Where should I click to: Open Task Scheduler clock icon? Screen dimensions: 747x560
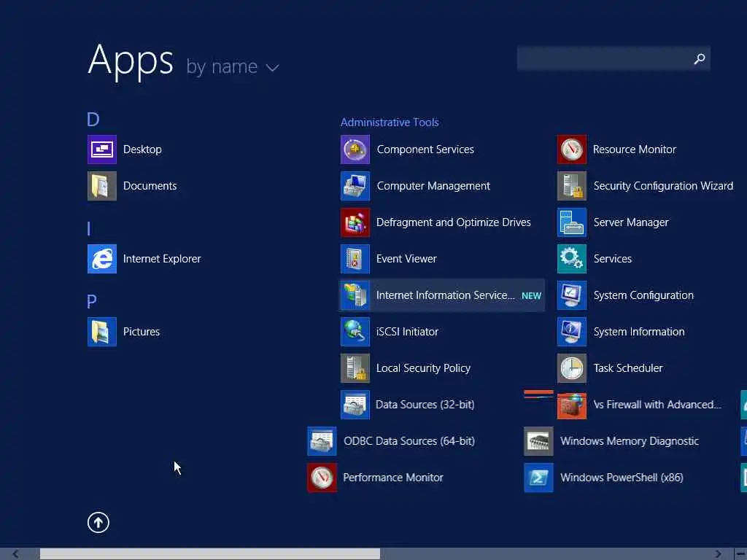tap(572, 368)
